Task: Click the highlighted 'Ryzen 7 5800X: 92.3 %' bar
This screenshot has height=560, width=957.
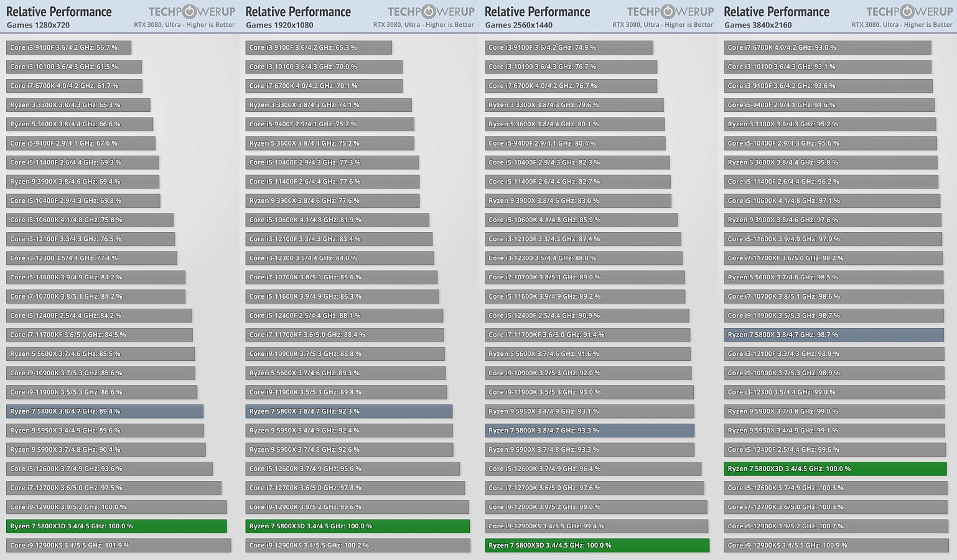Action: pos(349,411)
